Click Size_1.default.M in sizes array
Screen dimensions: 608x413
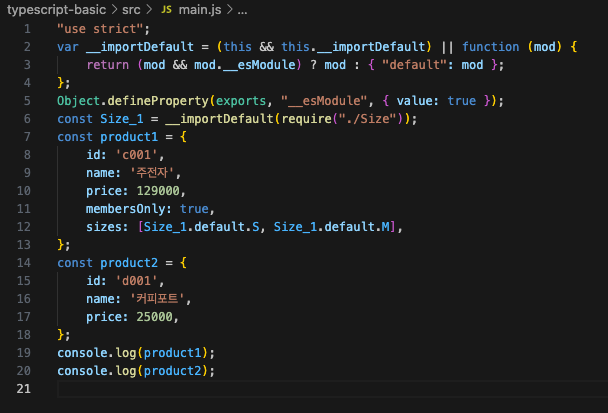pyautogui.click(x=332, y=227)
